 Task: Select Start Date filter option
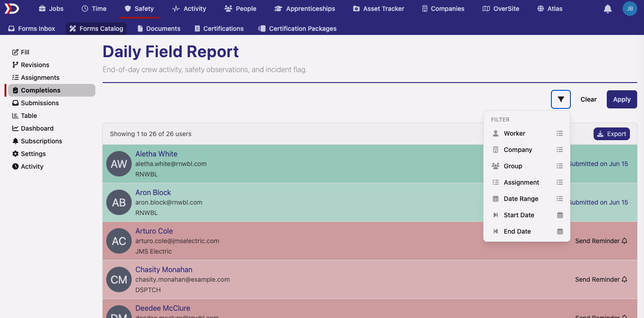[527, 215]
